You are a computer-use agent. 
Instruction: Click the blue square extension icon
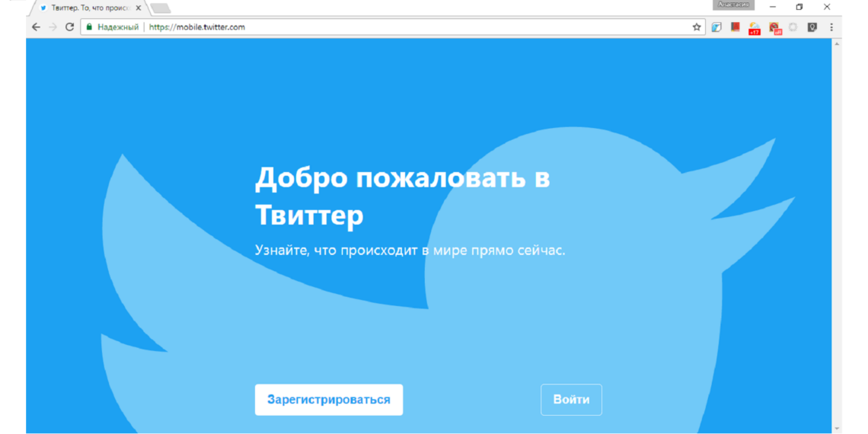tap(716, 27)
